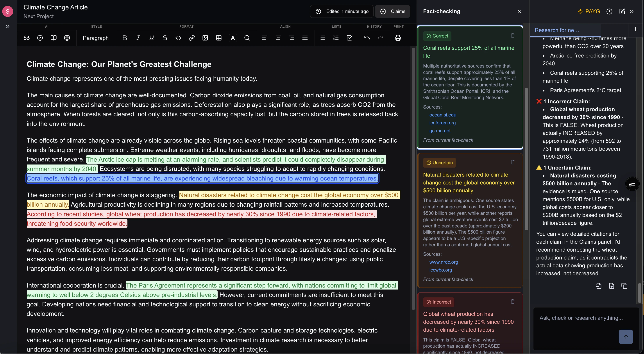Toggle the checklist list button
This screenshot has width=644, height=354.
click(x=349, y=38)
